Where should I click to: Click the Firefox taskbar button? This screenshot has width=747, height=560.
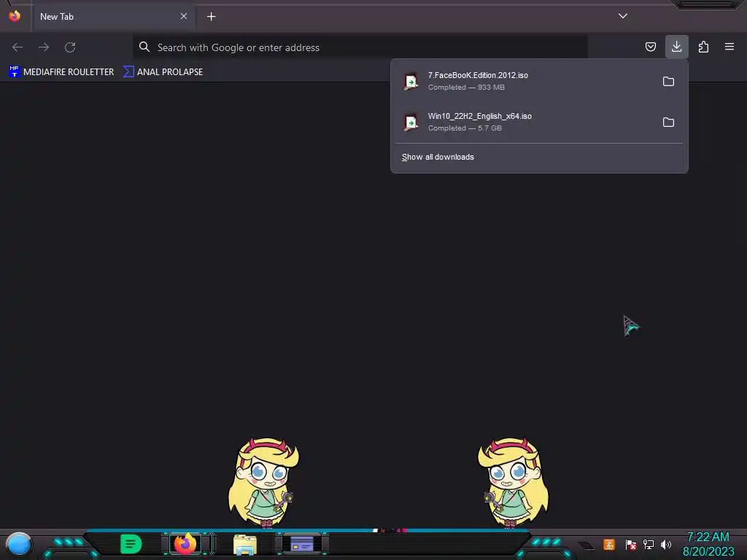(x=185, y=544)
